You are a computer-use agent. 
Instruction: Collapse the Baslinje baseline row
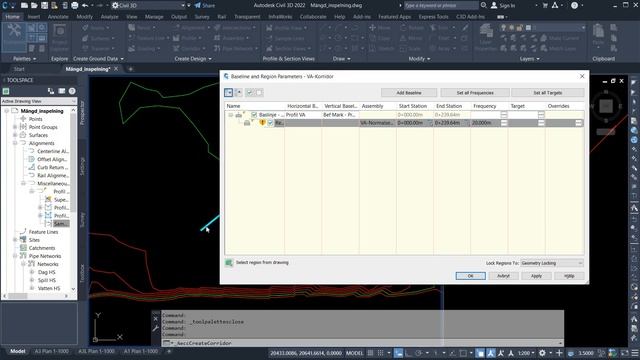[230, 115]
